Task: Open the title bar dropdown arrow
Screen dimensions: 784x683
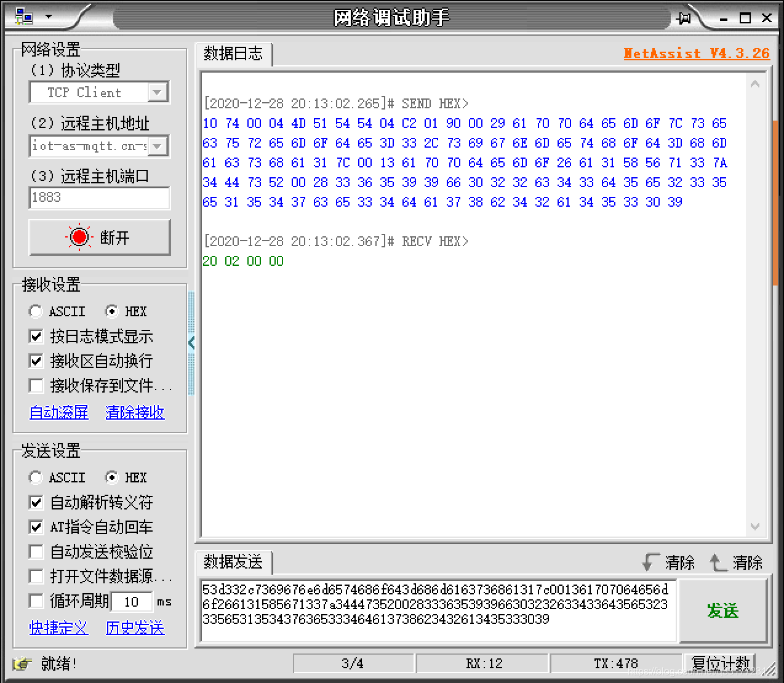Action: pyautogui.click(x=49, y=17)
